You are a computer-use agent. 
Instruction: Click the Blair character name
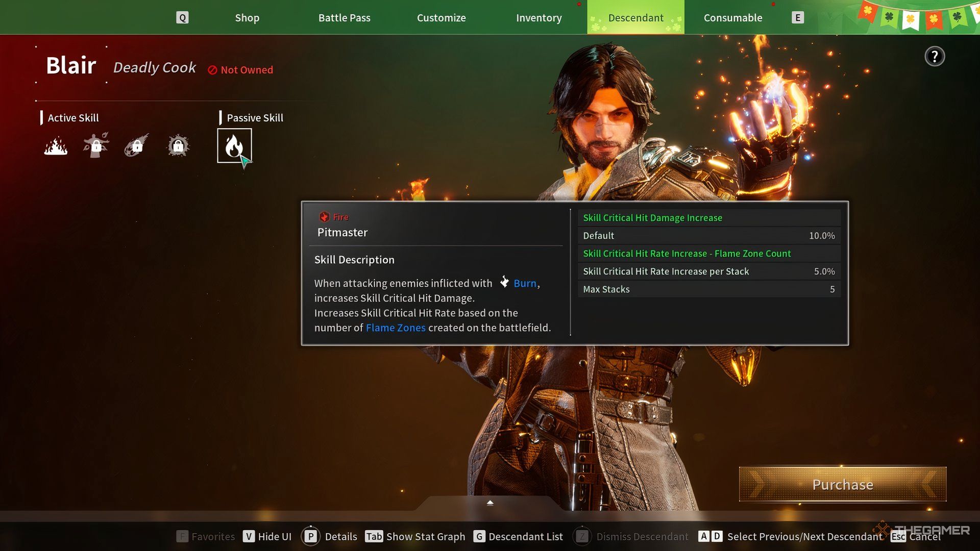pyautogui.click(x=71, y=65)
